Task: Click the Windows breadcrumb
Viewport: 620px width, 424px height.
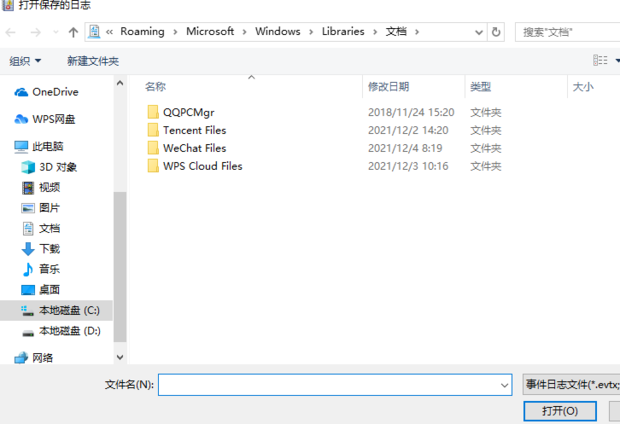Action: 278,31
